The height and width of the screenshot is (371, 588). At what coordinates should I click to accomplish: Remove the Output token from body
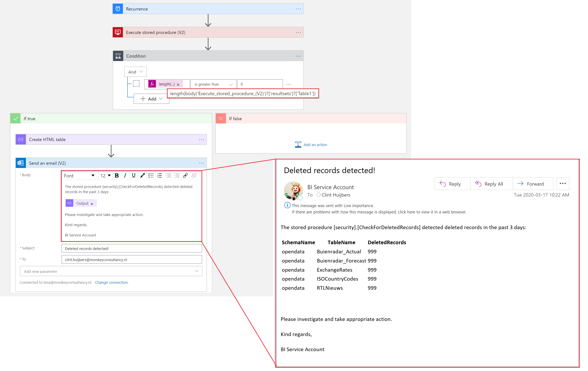pyautogui.click(x=92, y=204)
